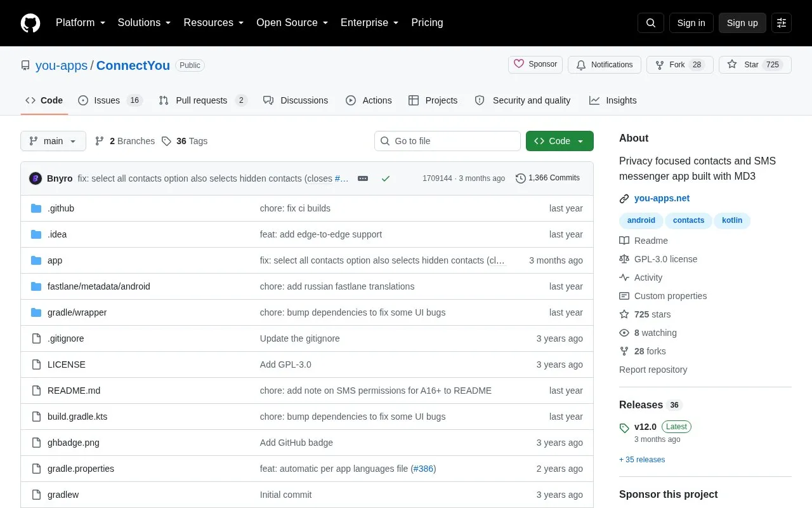Click the Go to file search field

(x=447, y=141)
